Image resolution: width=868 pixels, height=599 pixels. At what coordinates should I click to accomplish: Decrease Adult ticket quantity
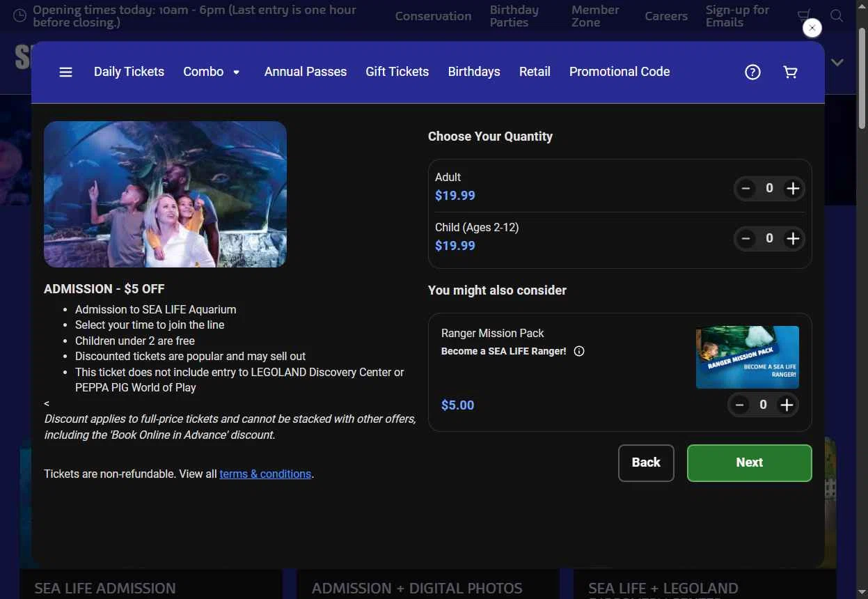click(745, 189)
